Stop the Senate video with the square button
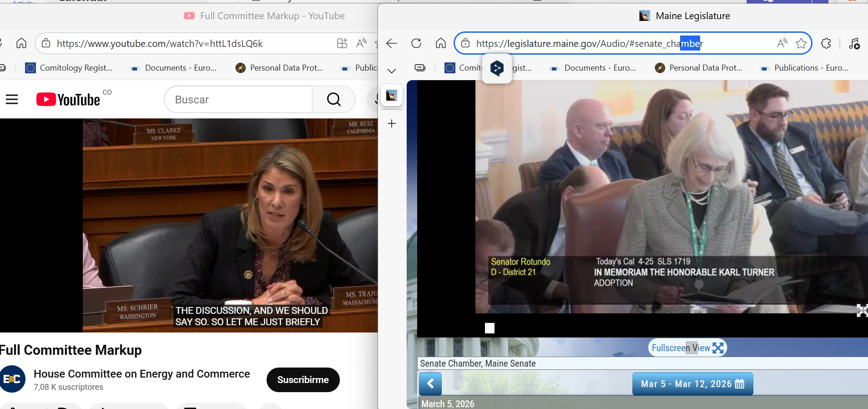Screen dimensions: 868x409 [490, 328]
